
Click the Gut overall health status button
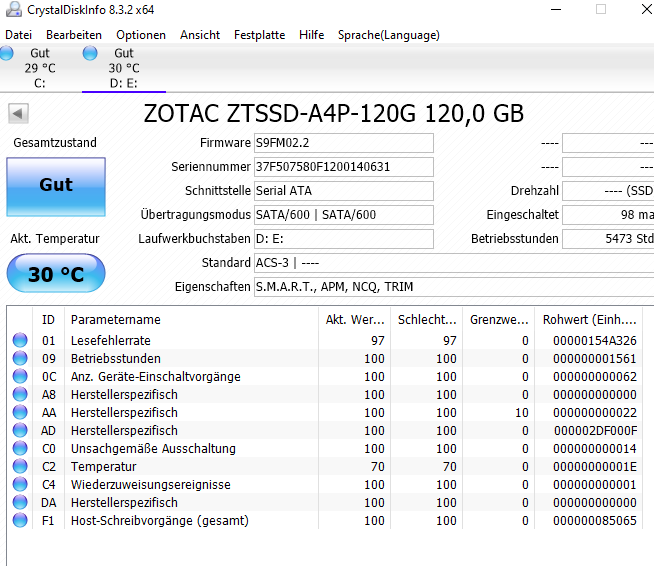coord(56,187)
